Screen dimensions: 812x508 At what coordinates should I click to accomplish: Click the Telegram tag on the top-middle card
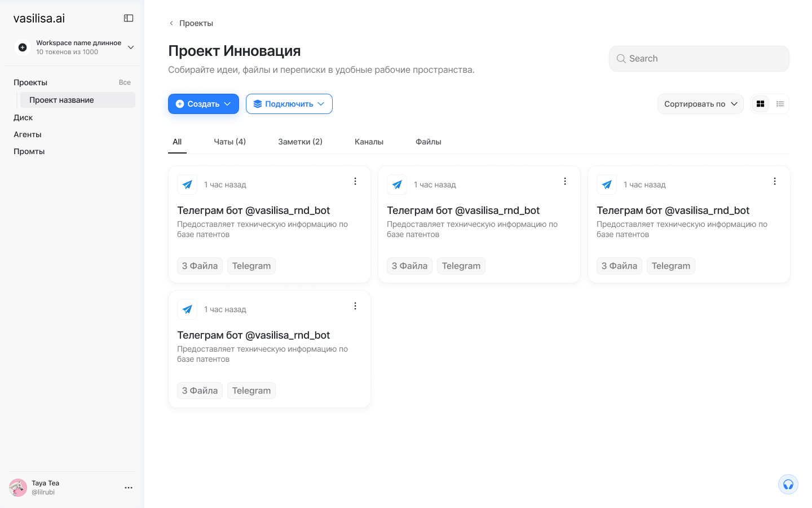tap(461, 266)
